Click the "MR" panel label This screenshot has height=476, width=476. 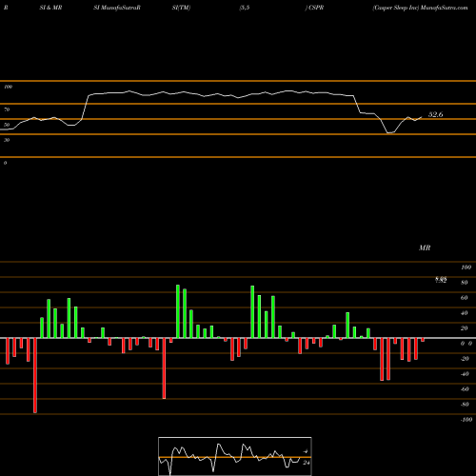(425, 248)
